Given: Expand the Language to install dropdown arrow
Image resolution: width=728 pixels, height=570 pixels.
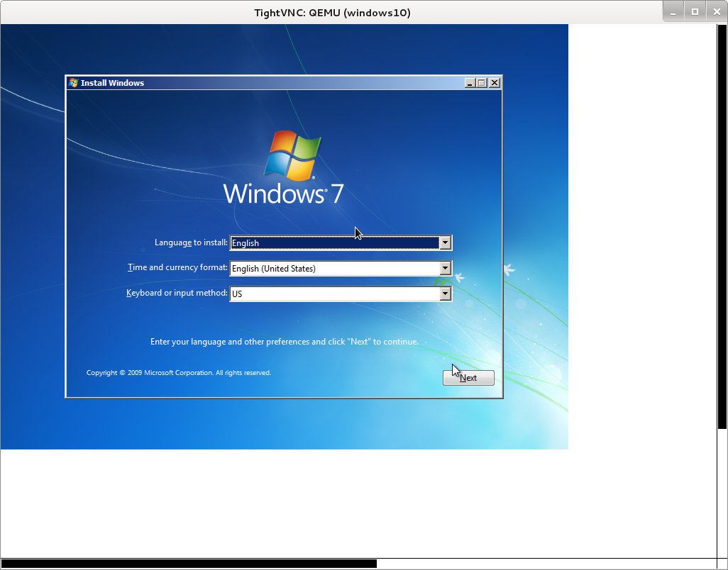Looking at the screenshot, I should 445,243.
